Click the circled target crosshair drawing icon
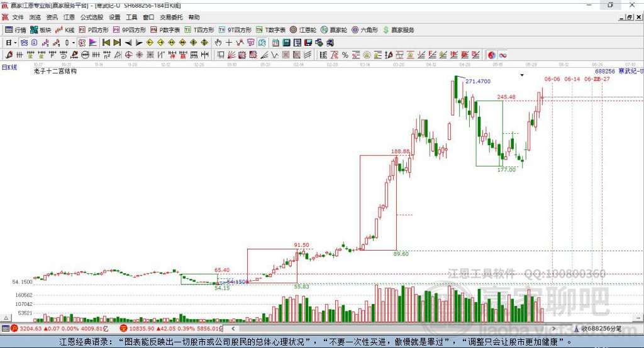This screenshot has height=348, width=644. (128, 55)
